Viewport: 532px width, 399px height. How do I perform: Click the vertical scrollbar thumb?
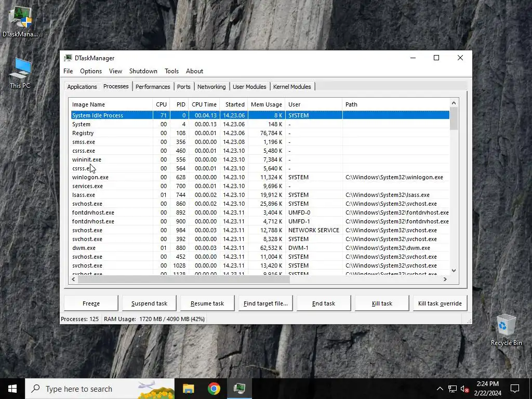click(x=454, y=118)
